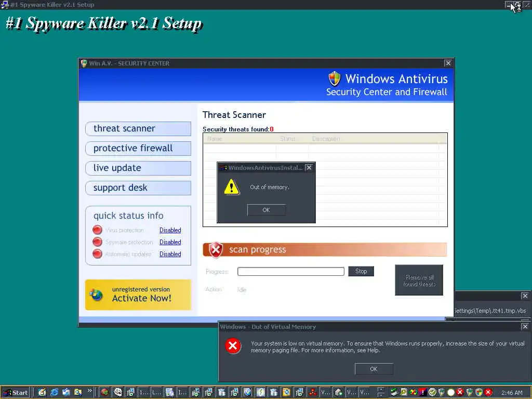Click the Disabled link for Automatic updates
This screenshot has width=532, height=399.
click(x=170, y=254)
